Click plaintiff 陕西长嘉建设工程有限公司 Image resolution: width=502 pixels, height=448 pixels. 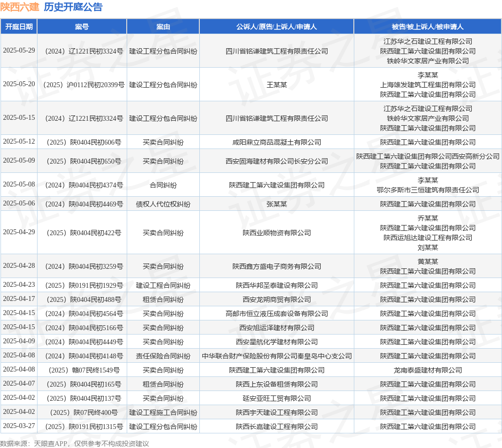[277, 427]
